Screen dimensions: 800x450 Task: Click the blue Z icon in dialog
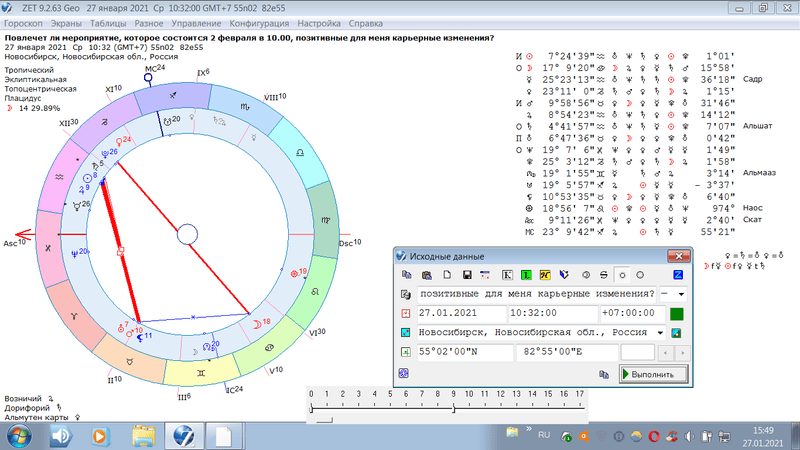[x=678, y=274]
